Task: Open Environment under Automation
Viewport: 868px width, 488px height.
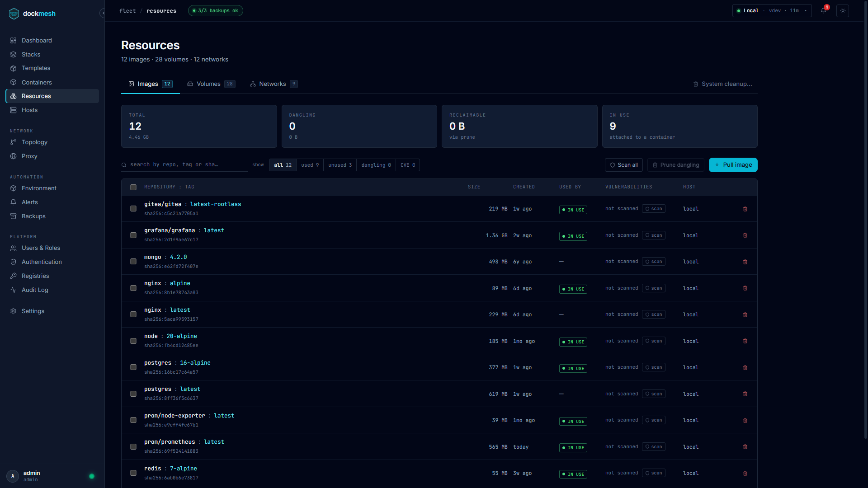Action: (x=52, y=188)
